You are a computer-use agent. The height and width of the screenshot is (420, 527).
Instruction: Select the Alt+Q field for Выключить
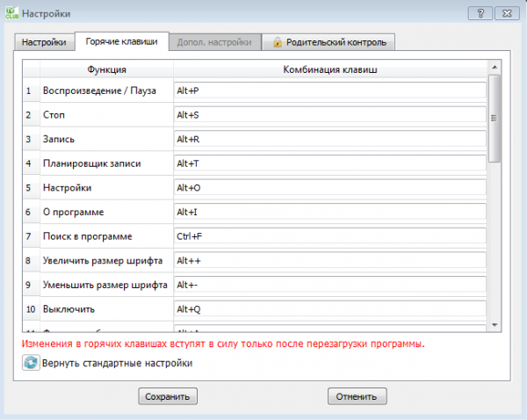pyautogui.click(x=329, y=309)
